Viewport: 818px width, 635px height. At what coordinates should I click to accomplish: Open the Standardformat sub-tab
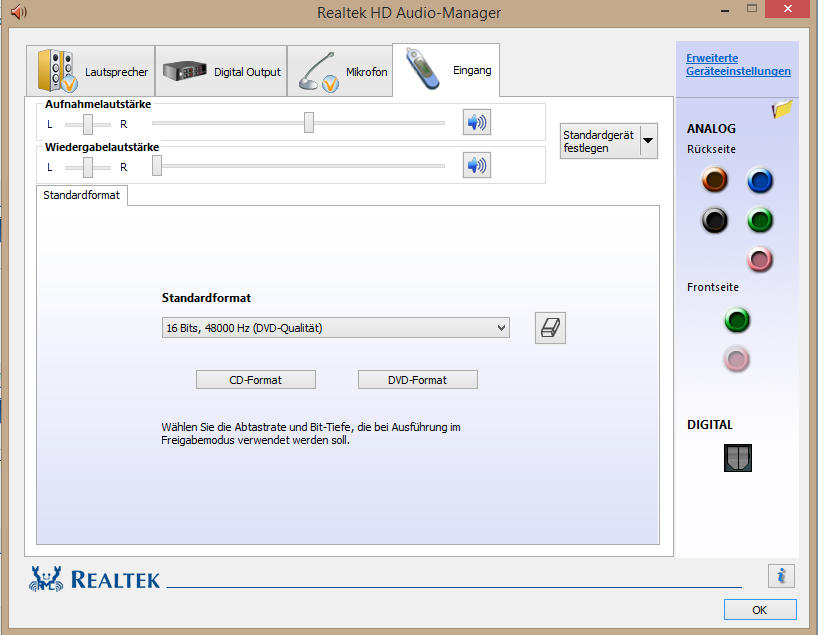point(81,195)
